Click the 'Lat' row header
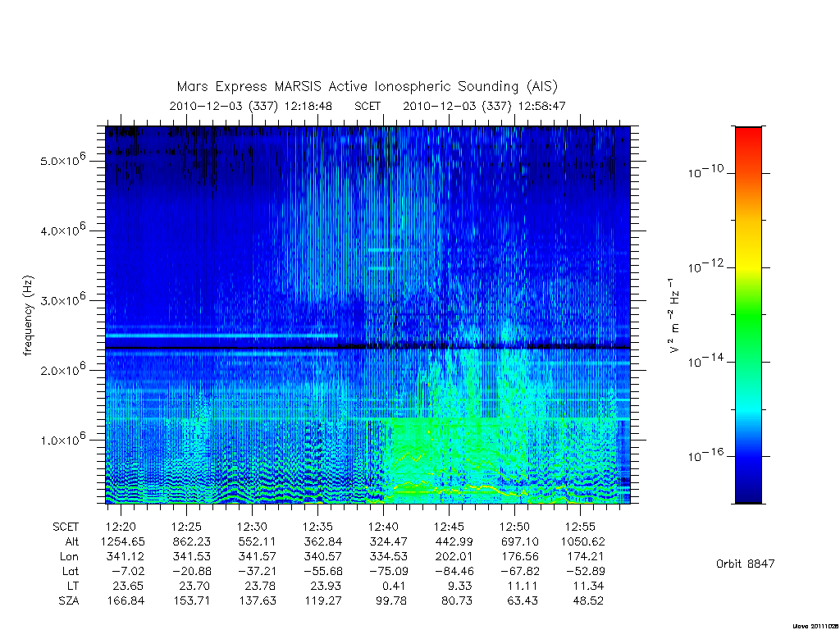The width and height of the screenshot is (840, 630). 71,571
